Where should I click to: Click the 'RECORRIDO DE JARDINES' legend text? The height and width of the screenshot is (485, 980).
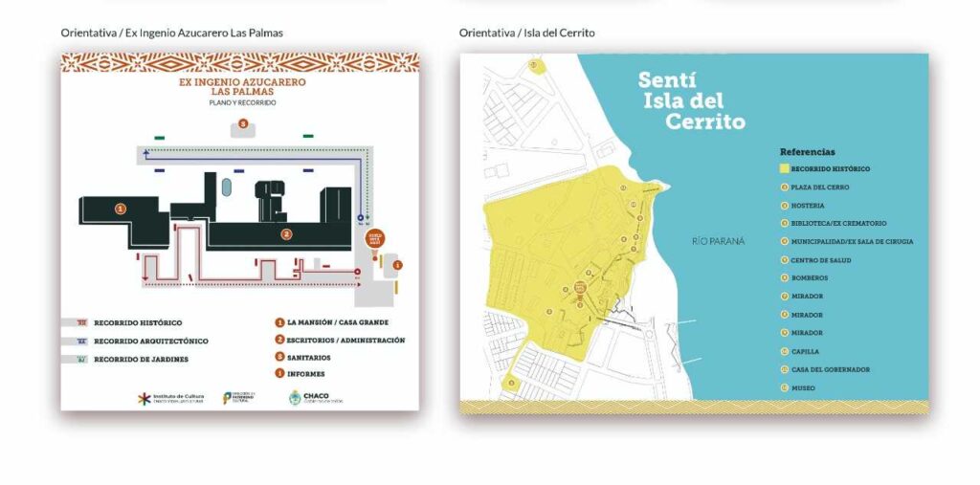point(142,360)
